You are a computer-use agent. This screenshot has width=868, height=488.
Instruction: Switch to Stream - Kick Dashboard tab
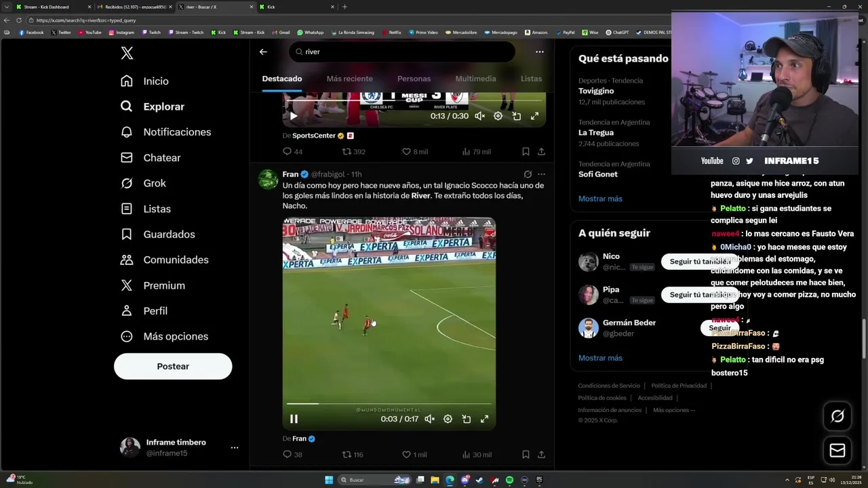pos(53,7)
